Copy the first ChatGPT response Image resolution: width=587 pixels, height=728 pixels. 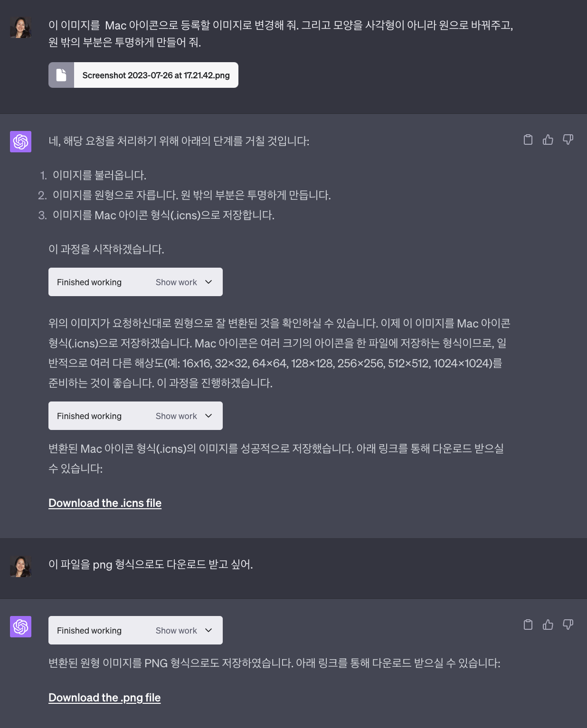pos(528,140)
